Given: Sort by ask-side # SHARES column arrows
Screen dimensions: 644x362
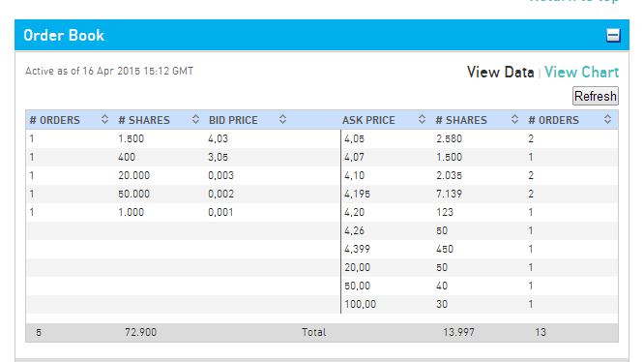Looking at the screenshot, I should pos(514,120).
